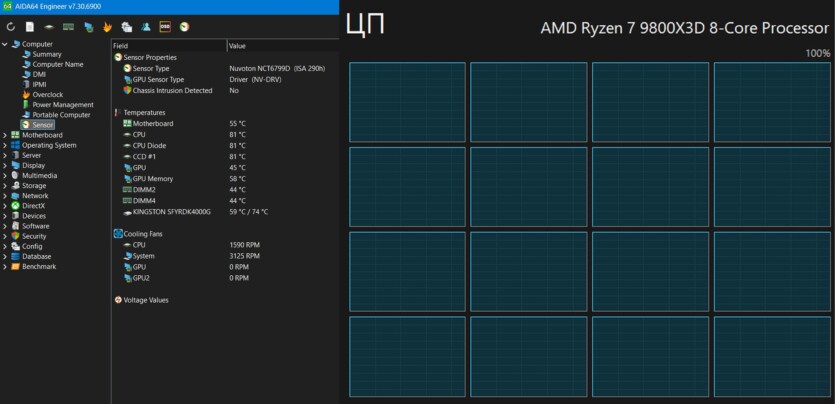Select the CPU Diode temperature row
Screen dimensions: 835x404
(225, 146)
